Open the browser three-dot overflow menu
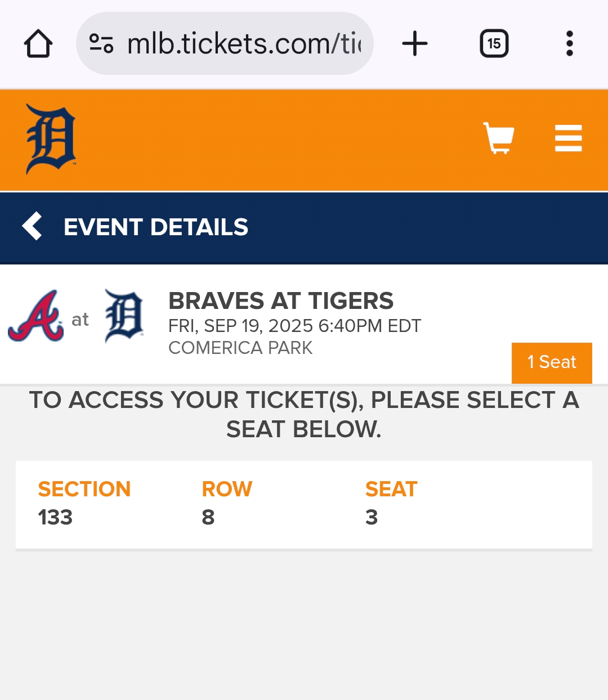This screenshot has width=608, height=700. [x=569, y=44]
